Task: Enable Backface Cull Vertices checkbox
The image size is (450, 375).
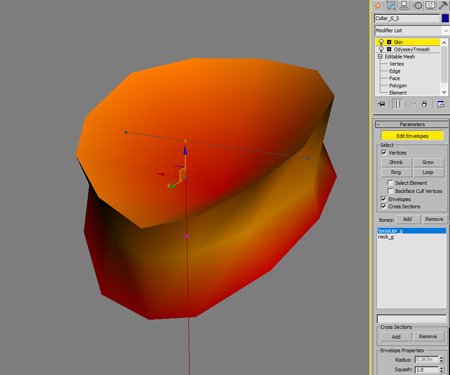Action: pos(390,191)
